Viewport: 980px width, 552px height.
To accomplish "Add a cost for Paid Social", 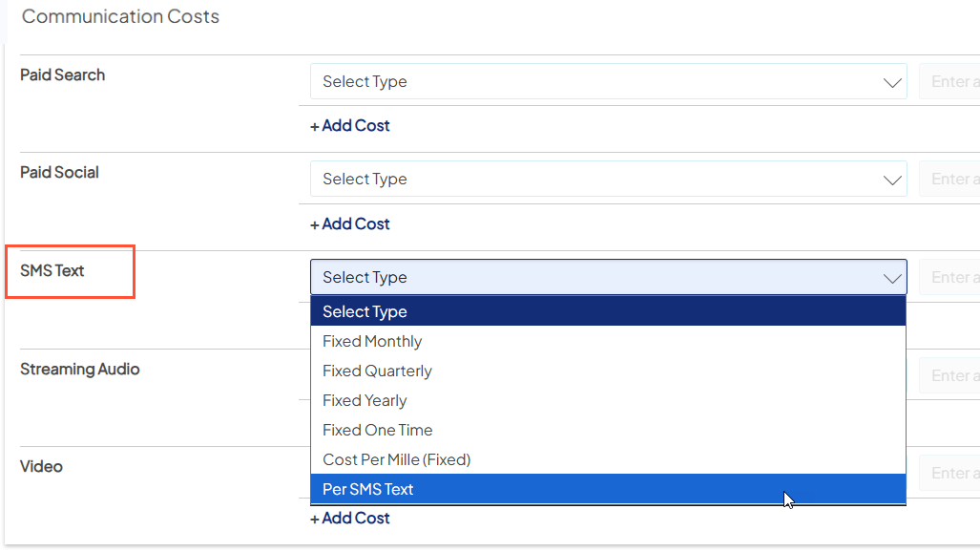I will [x=350, y=223].
